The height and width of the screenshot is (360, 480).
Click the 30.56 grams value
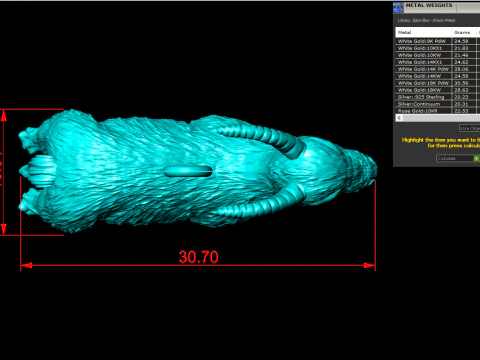pos(461,83)
